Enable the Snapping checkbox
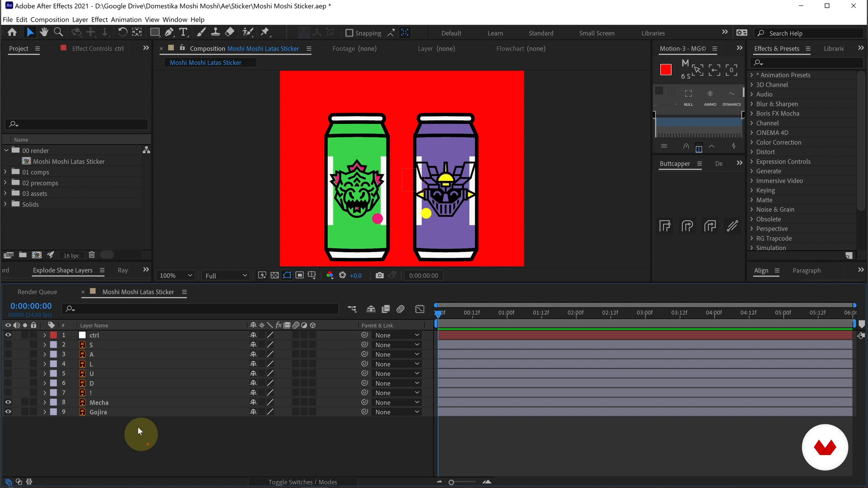The width and height of the screenshot is (868, 488). [x=349, y=33]
